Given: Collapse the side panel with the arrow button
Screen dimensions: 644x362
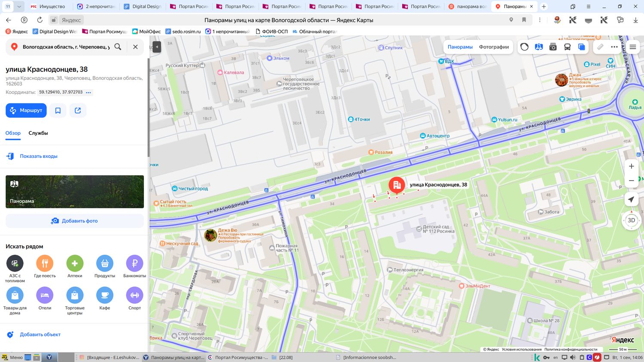Looking at the screenshot, I should click(x=157, y=47).
